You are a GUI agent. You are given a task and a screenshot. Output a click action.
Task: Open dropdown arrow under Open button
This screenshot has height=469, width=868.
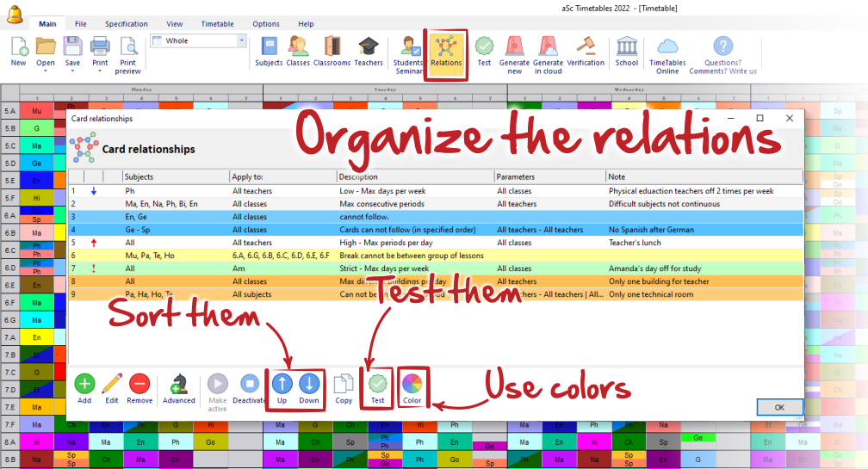click(x=46, y=71)
